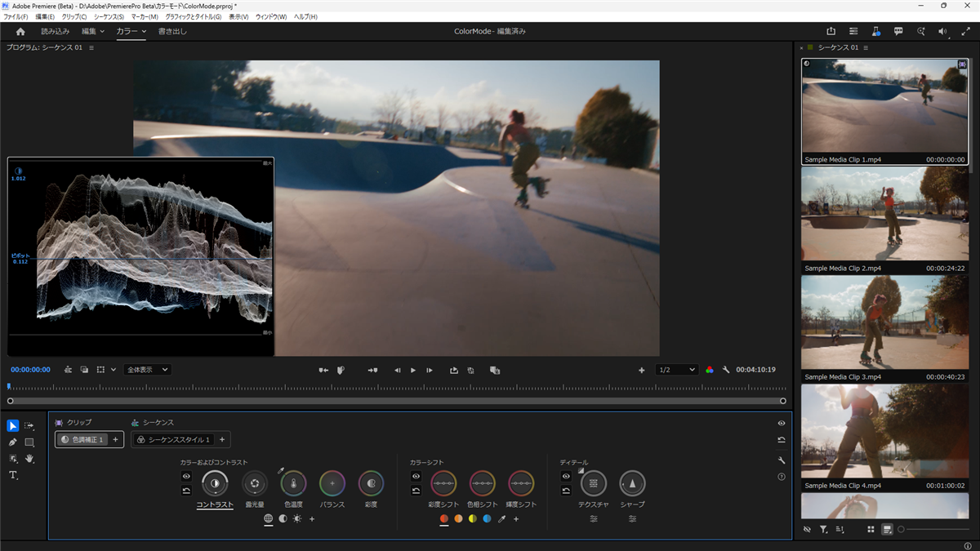Toggle visibility of Color Shift group
This screenshot has width=980, height=551.
416,476
